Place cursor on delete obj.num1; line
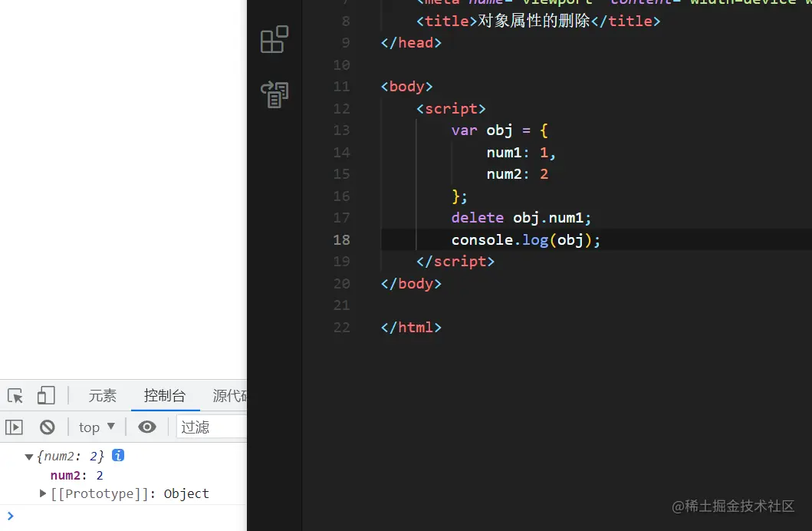Screen dimensions: 812x531 (521, 218)
